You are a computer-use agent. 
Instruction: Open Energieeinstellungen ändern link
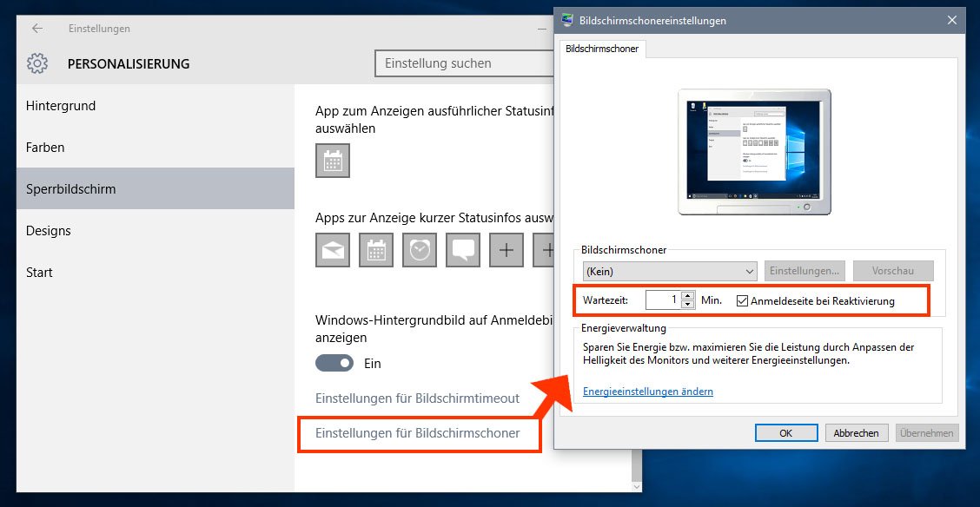click(647, 392)
